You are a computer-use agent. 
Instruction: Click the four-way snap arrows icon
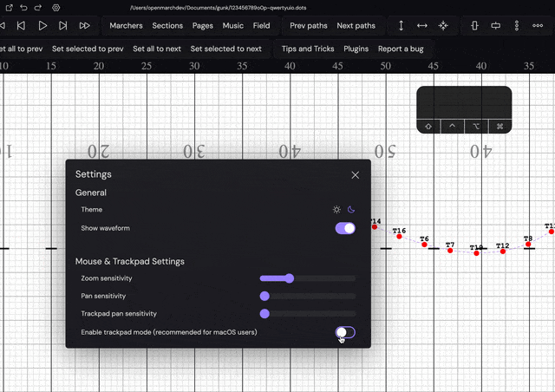pyautogui.click(x=443, y=26)
